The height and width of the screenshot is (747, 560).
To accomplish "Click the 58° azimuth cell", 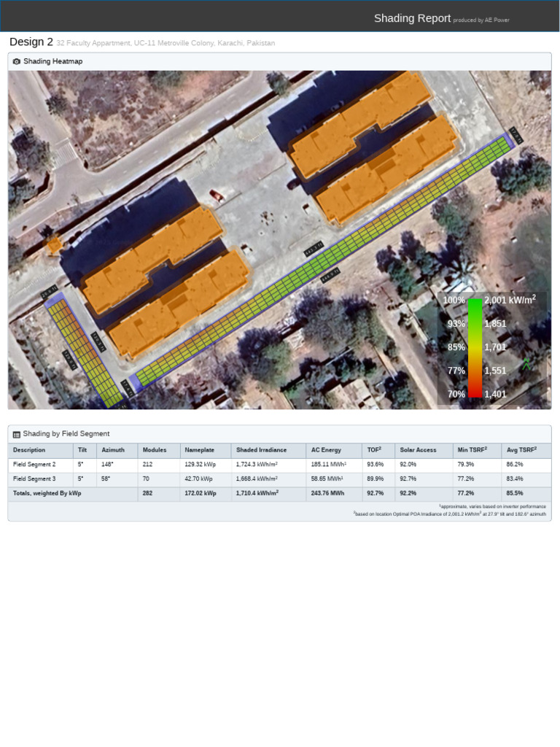I will [106, 479].
